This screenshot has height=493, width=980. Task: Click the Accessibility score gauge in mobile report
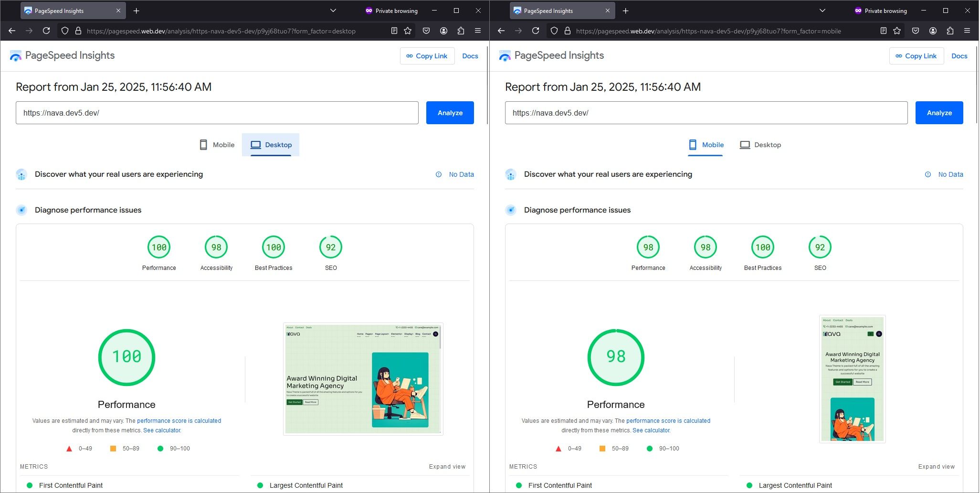pos(705,247)
